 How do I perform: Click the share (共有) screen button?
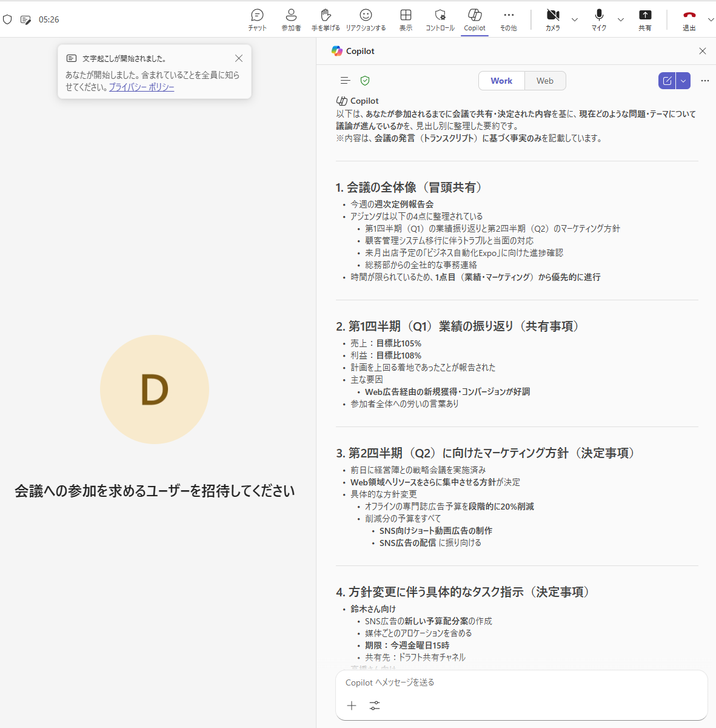point(645,19)
